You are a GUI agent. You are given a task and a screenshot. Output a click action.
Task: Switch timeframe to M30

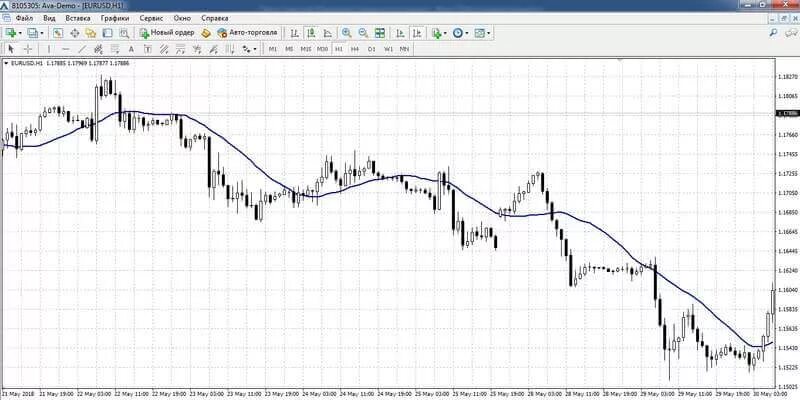(x=322, y=49)
